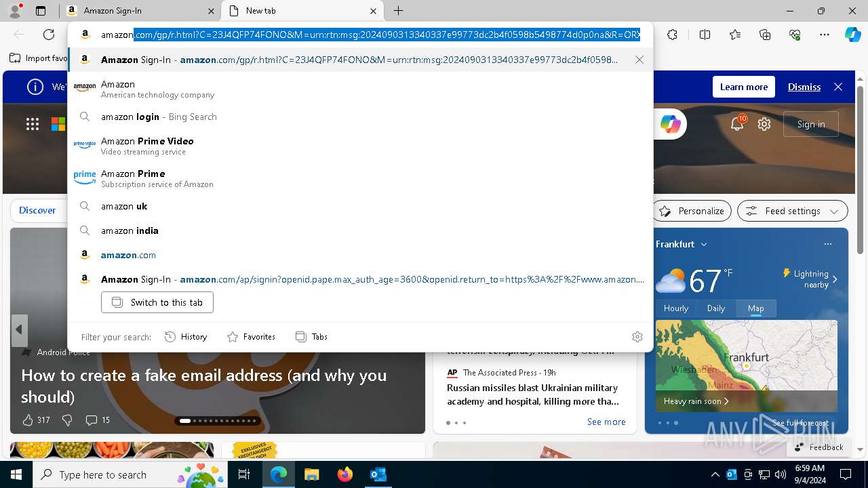Open the Feed settings dropdown
Image resolution: width=868 pixels, height=488 pixels.
coord(792,211)
